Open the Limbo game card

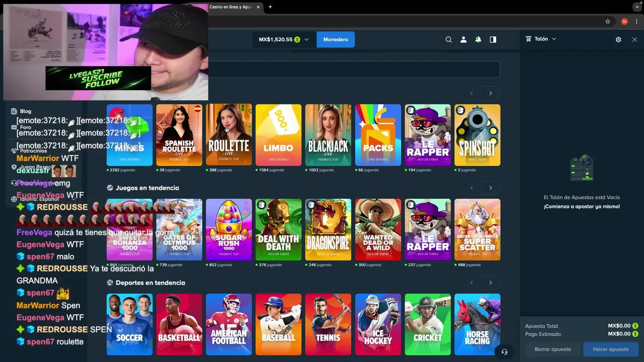click(x=278, y=135)
